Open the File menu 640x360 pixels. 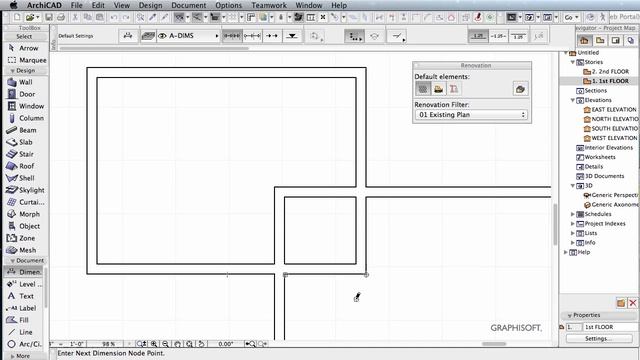76,5
